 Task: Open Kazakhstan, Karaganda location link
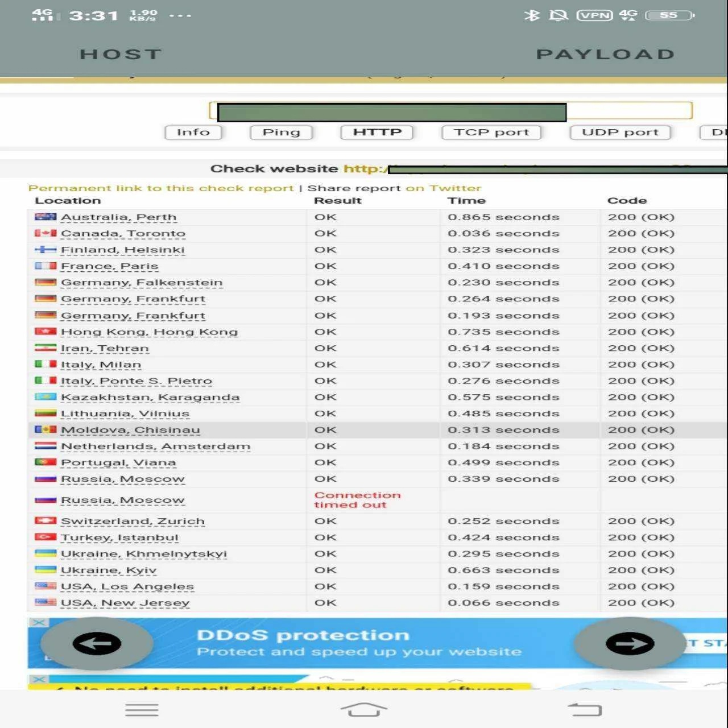(150, 398)
